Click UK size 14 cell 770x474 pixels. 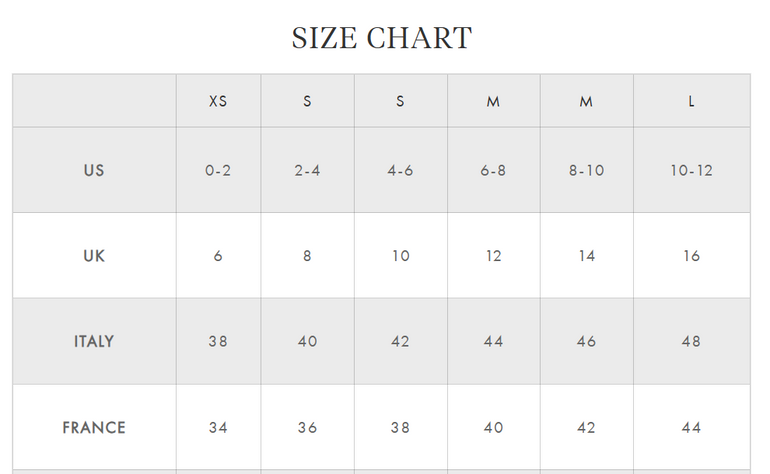[586, 256]
